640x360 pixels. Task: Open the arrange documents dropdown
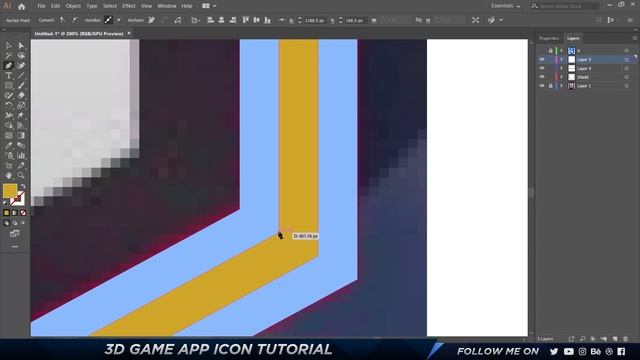[209, 6]
